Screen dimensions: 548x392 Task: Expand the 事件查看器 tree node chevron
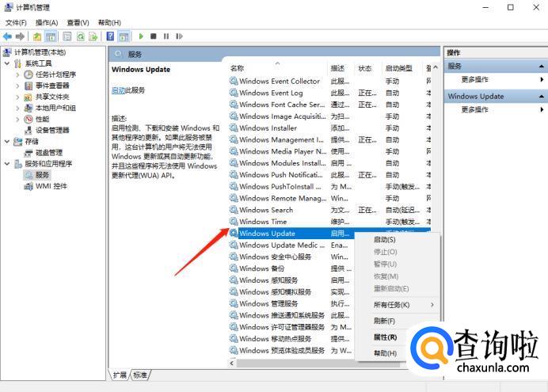17,86
